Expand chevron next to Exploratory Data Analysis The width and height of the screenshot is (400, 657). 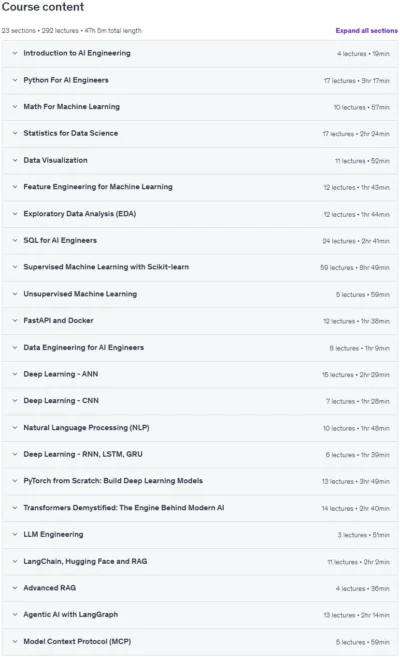(x=15, y=214)
